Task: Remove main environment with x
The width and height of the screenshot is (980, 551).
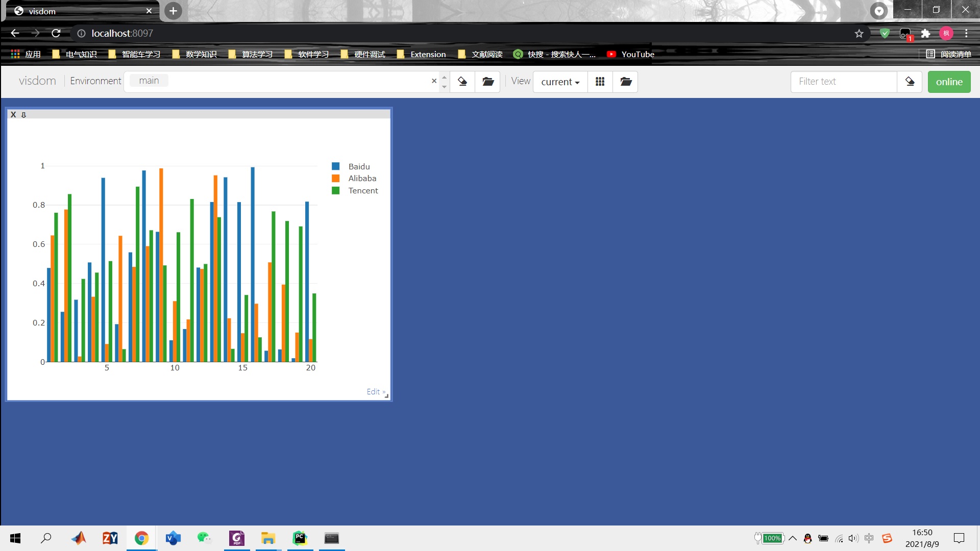Action: coord(434,81)
